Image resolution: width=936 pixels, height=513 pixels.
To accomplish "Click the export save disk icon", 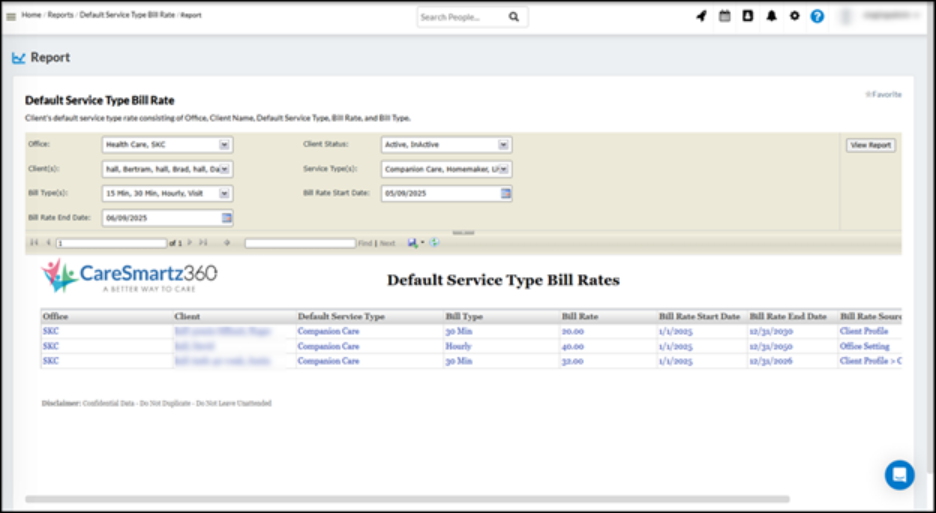I will click(x=412, y=242).
